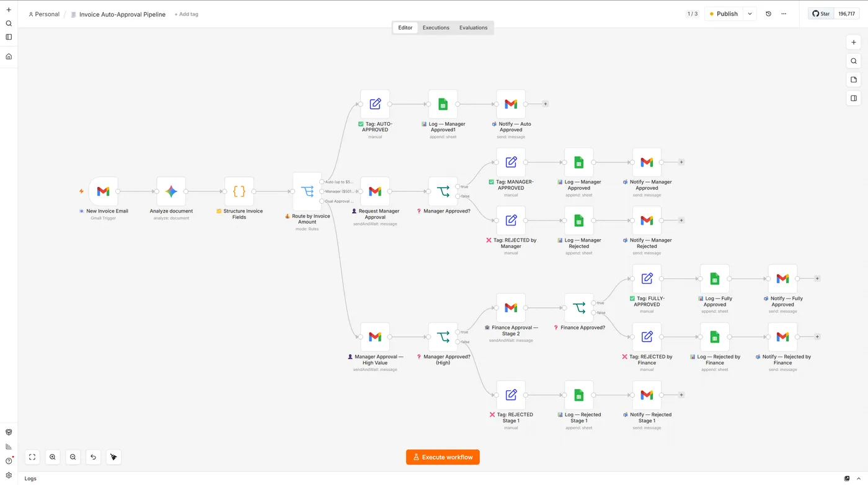Select the Analyze document node
Screen dimensions: 868x485
tap(171, 191)
